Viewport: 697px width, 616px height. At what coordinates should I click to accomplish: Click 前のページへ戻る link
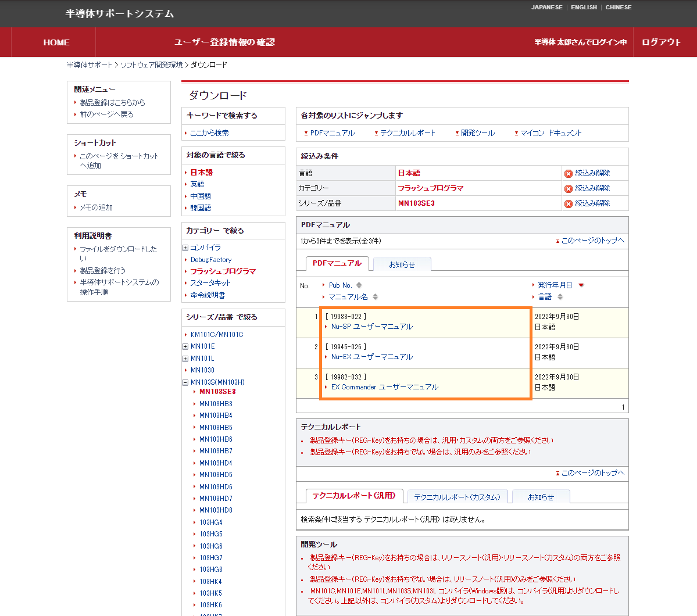click(107, 114)
